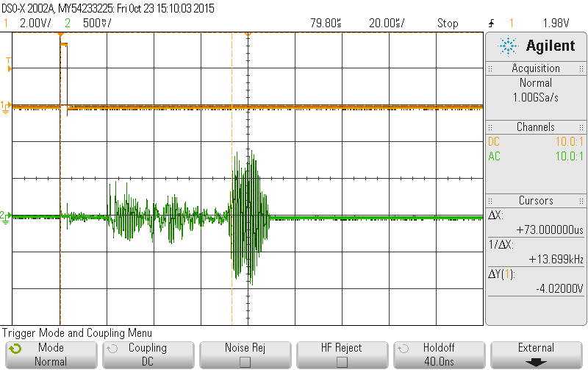The width and height of the screenshot is (588, 370).
Task: Click the Stop run status
Action: pos(448,24)
